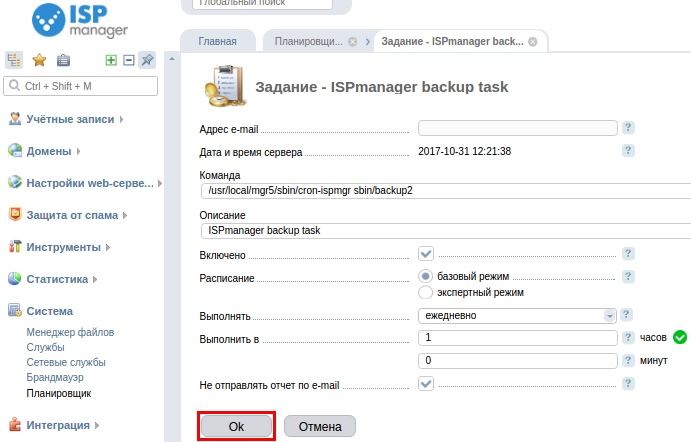Switch to the Планировщик tab
691x442 pixels.
click(308, 41)
